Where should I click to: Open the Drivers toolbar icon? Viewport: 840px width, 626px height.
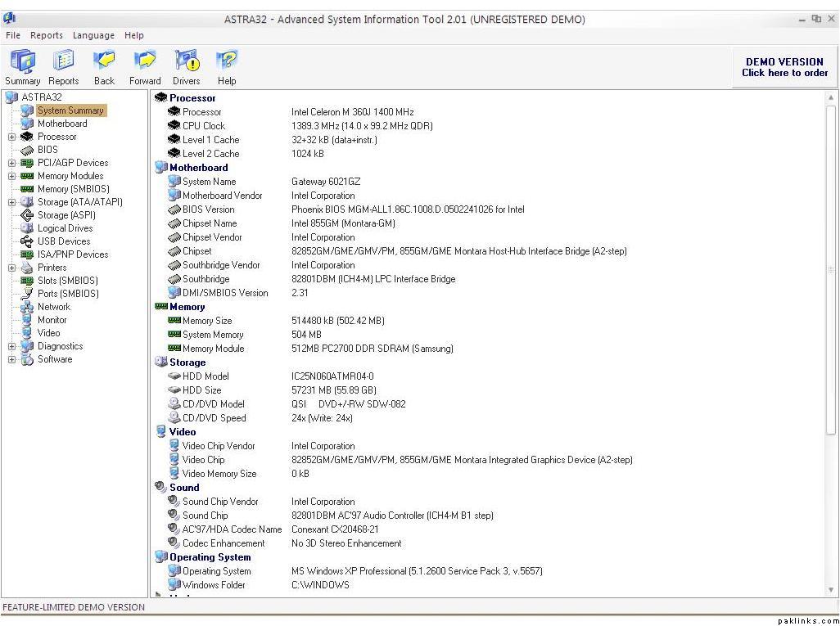(187, 61)
